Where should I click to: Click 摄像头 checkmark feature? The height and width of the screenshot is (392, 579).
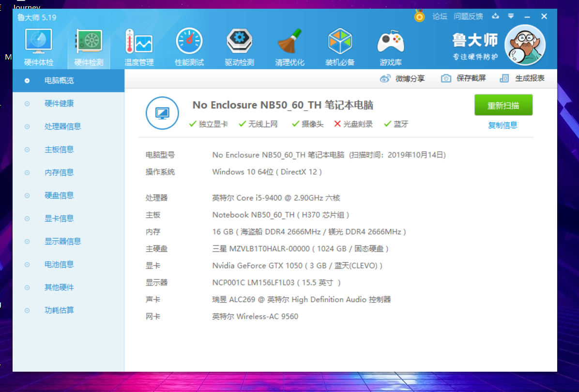click(307, 124)
